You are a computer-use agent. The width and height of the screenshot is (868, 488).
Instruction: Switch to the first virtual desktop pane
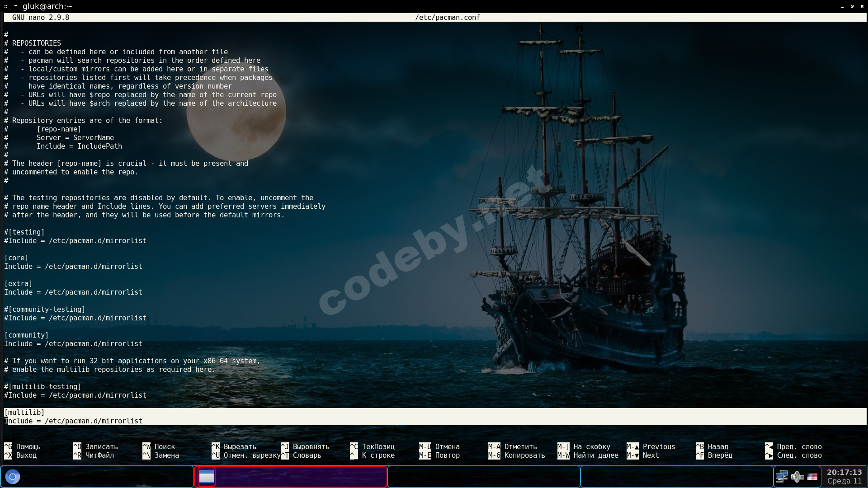point(97,477)
